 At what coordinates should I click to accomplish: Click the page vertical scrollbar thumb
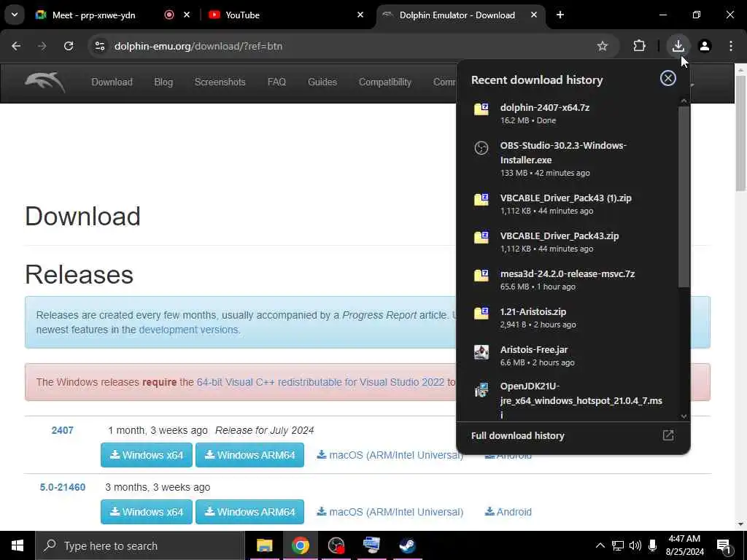tap(741, 133)
